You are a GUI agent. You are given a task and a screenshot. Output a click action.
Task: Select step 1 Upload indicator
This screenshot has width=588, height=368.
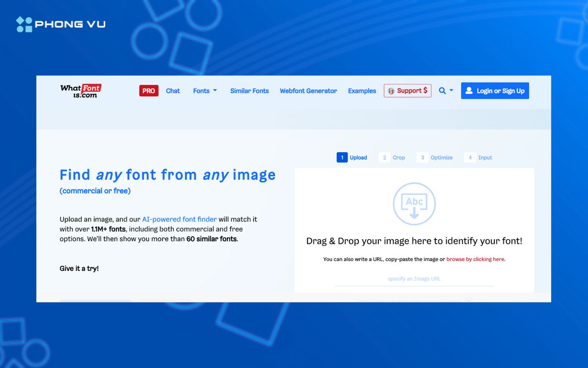(352, 157)
